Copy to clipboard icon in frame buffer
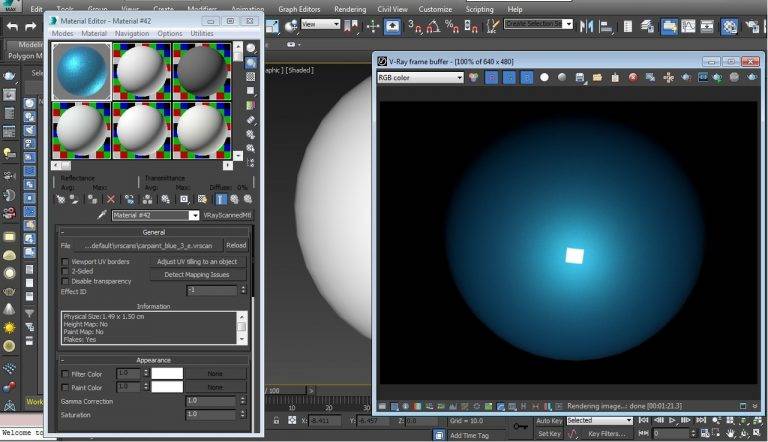This screenshot has height=442, width=768. (615, 77)
